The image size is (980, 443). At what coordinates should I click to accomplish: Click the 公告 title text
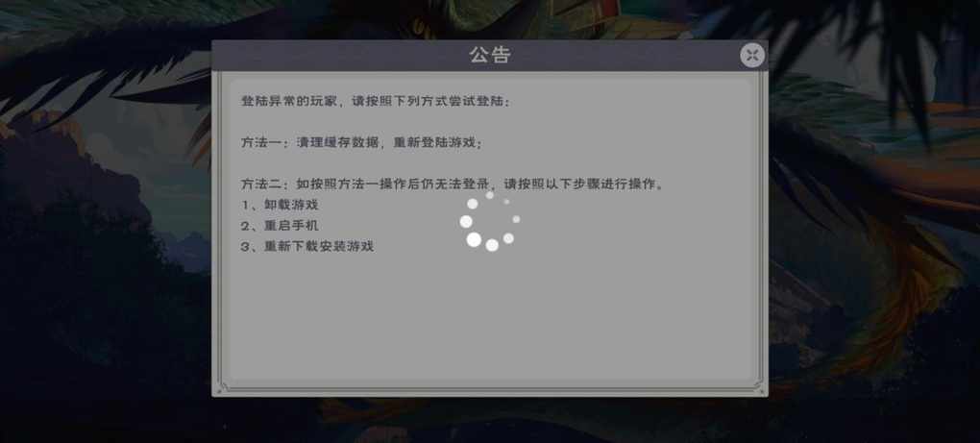pyautogui.click(x=491, y=55)
